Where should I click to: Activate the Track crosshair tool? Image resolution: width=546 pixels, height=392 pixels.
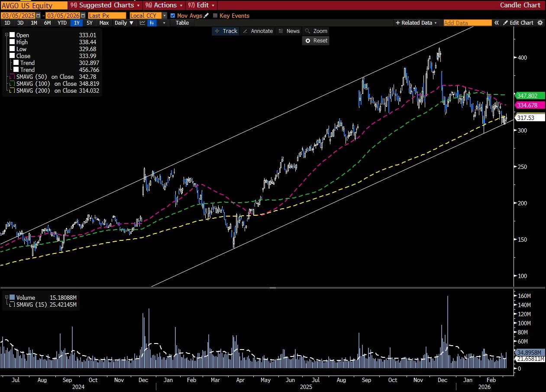pyautogui.click(x=226, y=31)
